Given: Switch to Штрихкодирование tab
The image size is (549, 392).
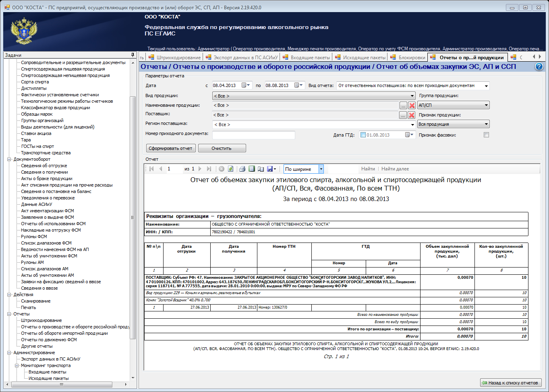Looking at the screenshot, I should (x=174, y=57).
